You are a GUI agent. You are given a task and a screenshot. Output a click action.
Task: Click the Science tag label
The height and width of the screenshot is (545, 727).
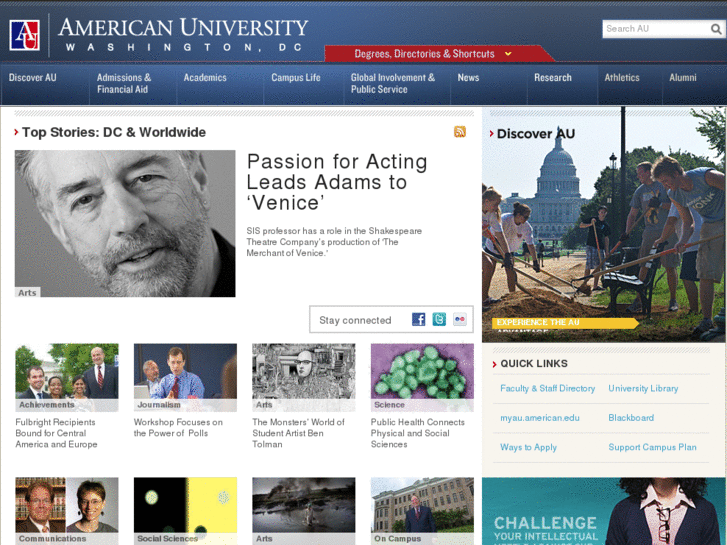pyautogui.click(x=389, y=405)
